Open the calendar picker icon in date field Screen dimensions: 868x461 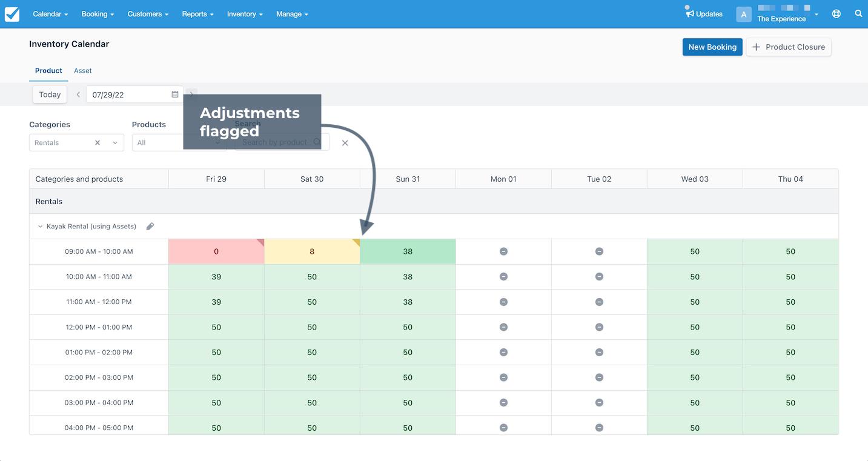175,95
